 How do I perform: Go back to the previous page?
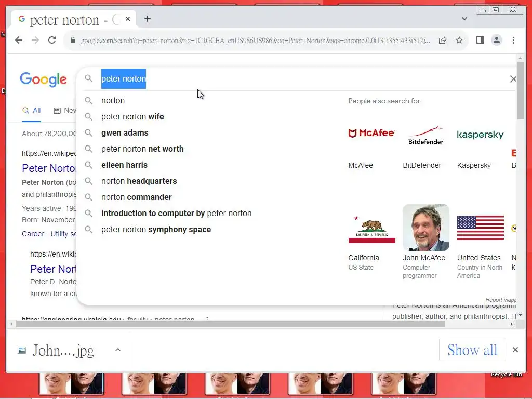pyautogui.click(x=19, y=41)
